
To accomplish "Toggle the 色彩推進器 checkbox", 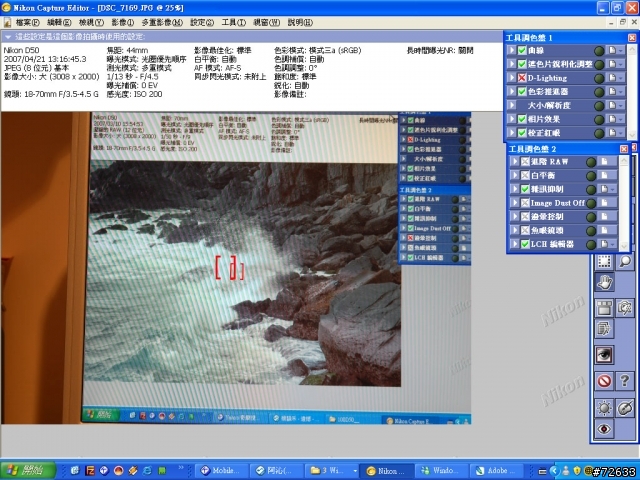I will (x=522, y=91).
